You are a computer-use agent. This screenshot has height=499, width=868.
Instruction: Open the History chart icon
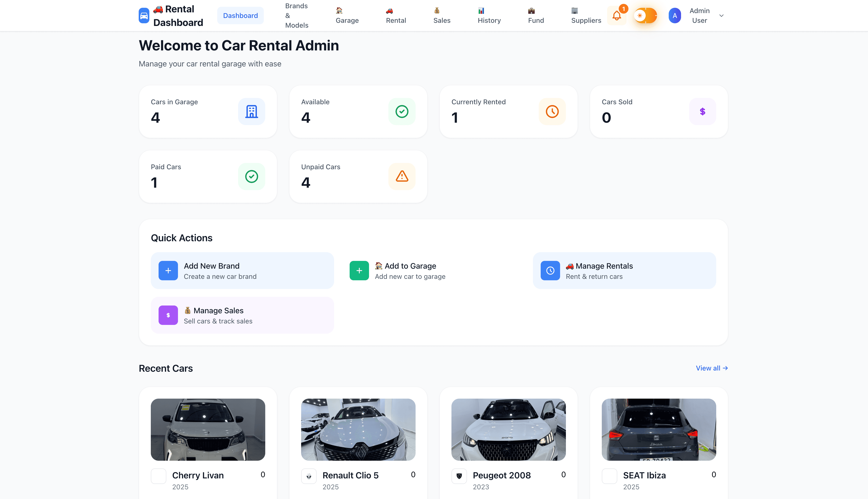[x=481, y=11]
